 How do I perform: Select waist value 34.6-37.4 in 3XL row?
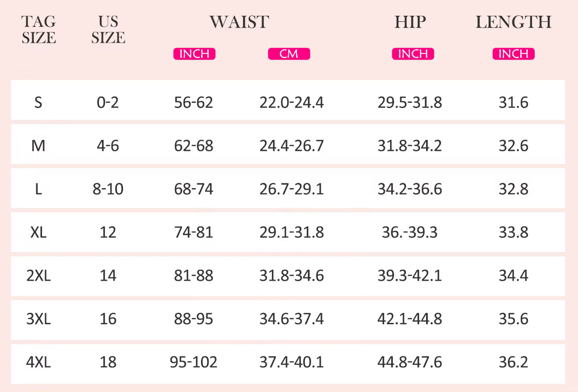(292, 319)
